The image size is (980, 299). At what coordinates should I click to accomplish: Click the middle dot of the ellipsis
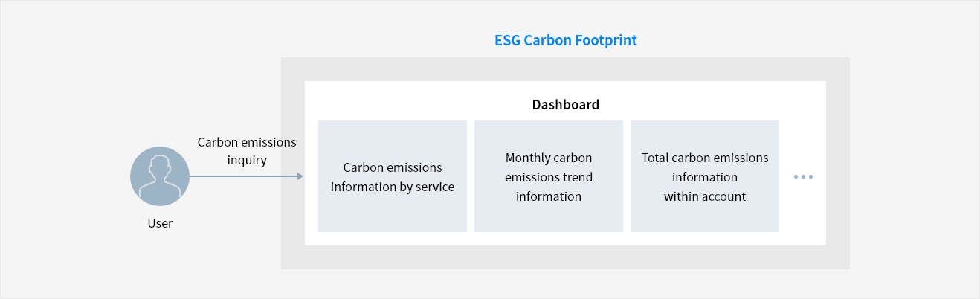click(803, 177)
